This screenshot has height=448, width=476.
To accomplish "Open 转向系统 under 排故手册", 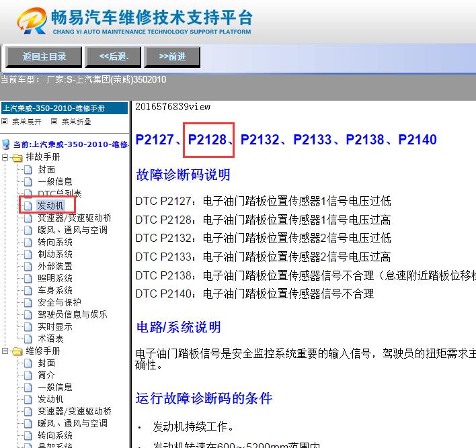I will [55, 242].
